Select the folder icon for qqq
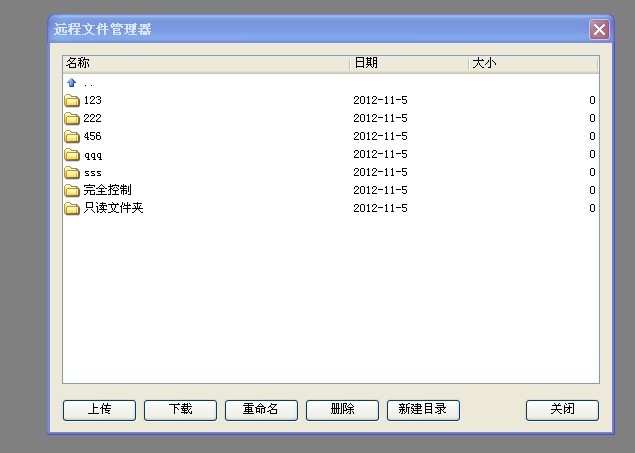Viewport: 635px width, 453px height. tap(72, 154)
